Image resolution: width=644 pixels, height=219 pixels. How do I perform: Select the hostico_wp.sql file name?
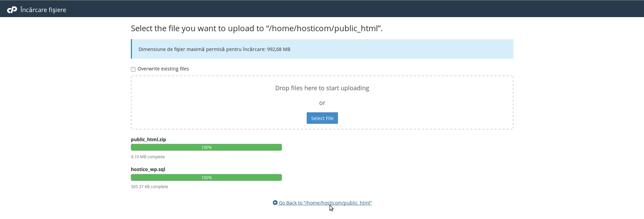coord(148,169)
